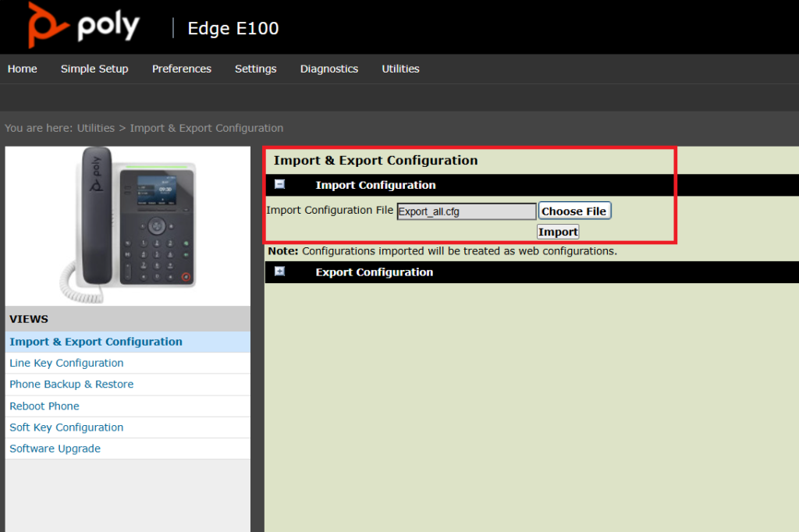Click the Edge E100 phone image
Screen dimensions: 799x532
[128, 225]
